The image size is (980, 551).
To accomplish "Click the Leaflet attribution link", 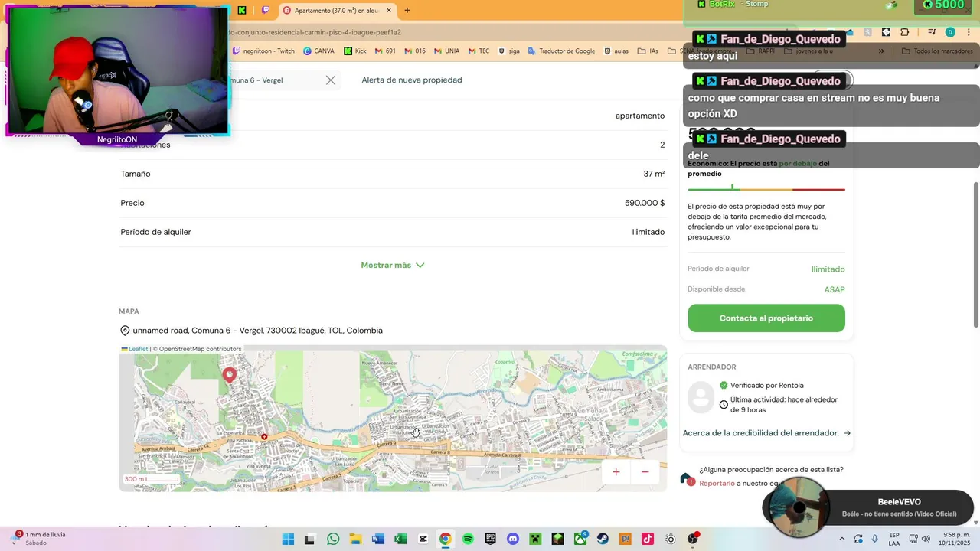I will click(x=138, y=349).
